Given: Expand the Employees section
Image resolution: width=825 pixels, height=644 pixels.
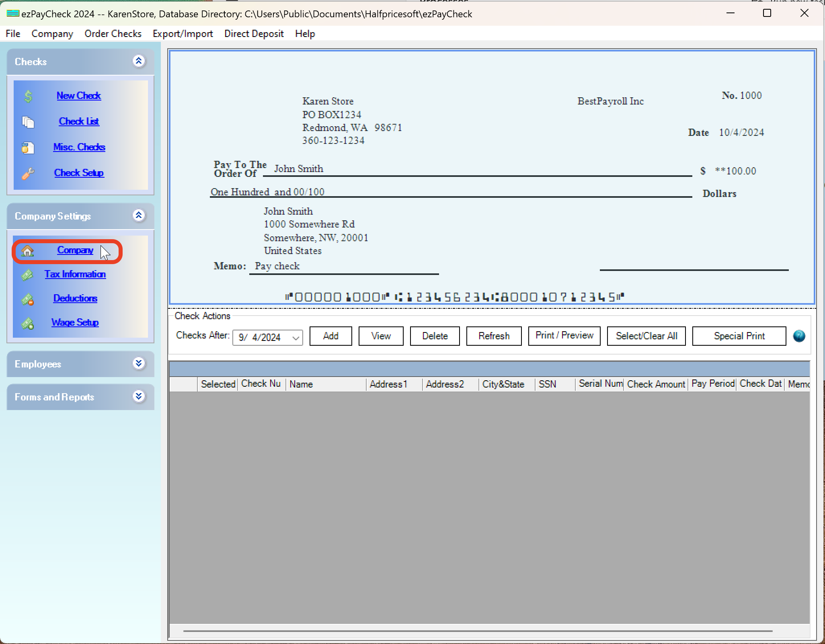Looking at the screenshot, I should [139, 364].
